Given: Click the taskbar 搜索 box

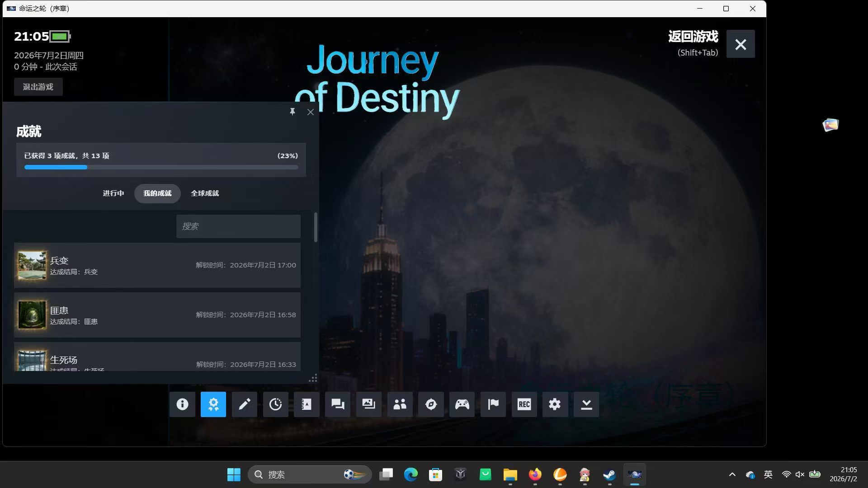Looking at the screenshot, I should [x=310, y=474].
